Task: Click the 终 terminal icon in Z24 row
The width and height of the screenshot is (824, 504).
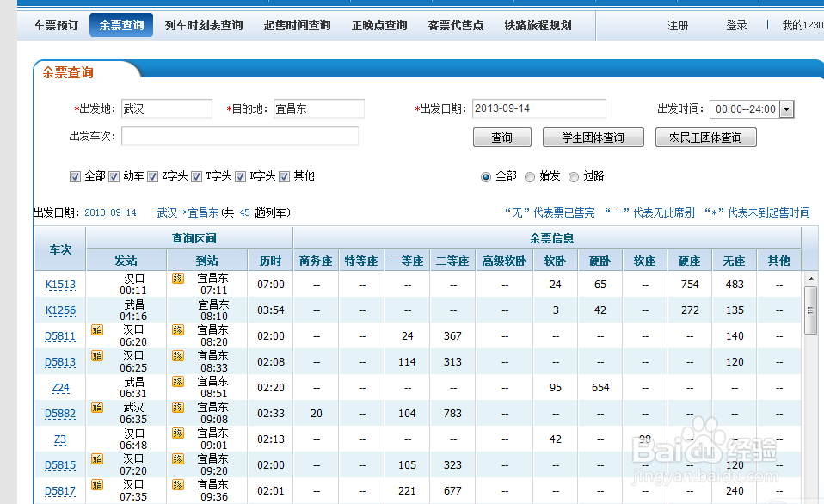Action: coord(178,382)
